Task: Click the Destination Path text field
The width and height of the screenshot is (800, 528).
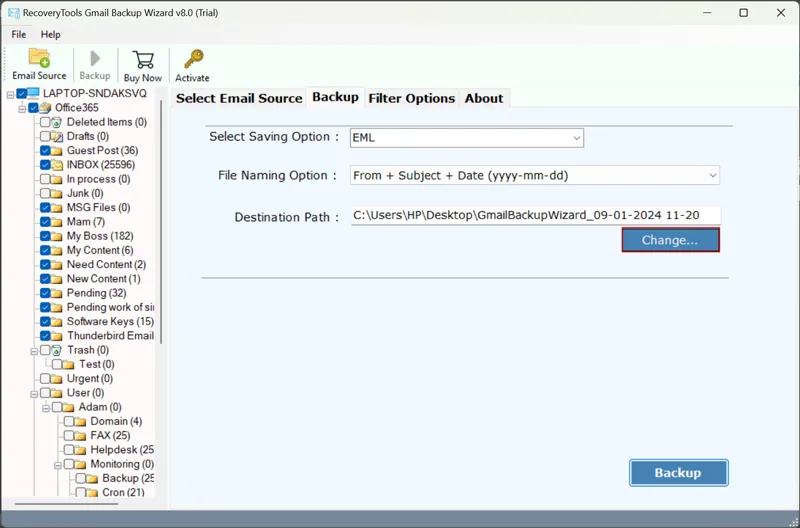Action: (x=536, y=215)
